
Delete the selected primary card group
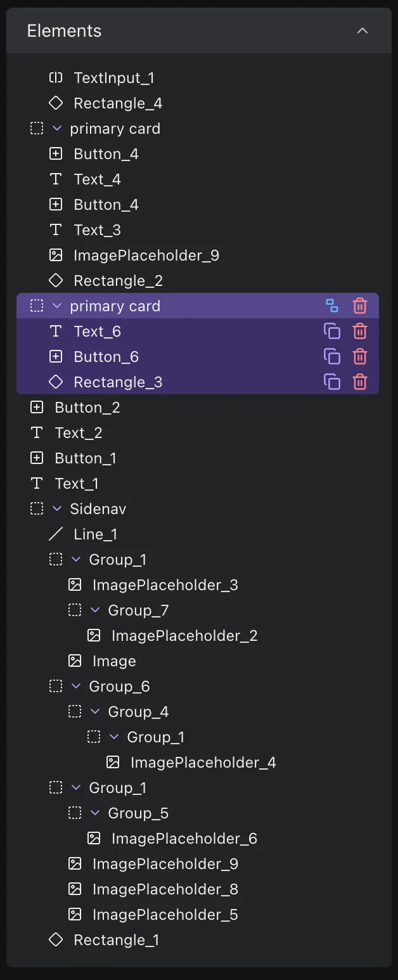point(360,306)
